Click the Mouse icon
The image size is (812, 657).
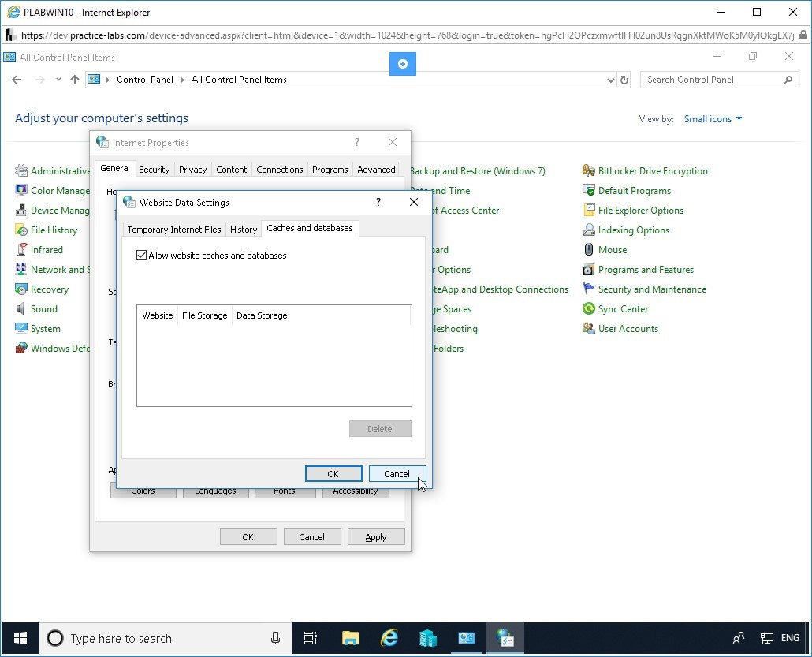[589, 249]
